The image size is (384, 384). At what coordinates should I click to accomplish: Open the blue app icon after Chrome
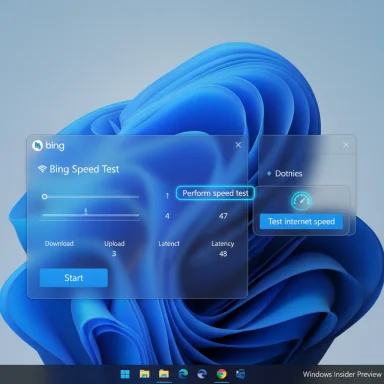[240, 374]
